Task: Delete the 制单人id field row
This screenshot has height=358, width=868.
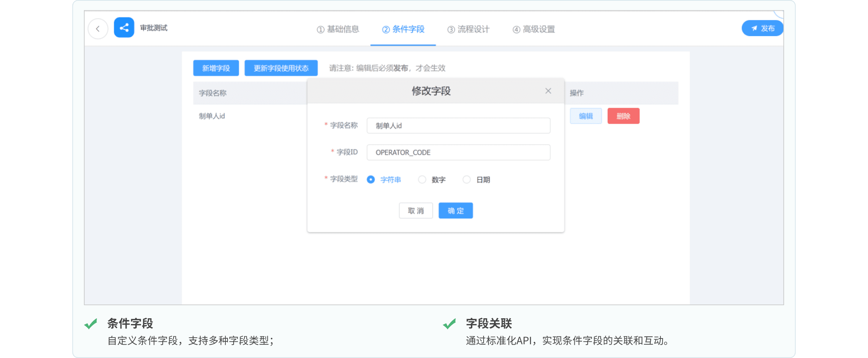Action: 623,116
